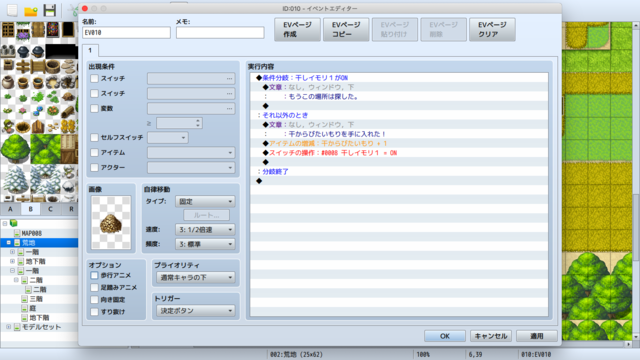Select the アイテムの増減 command line

click(x=399, y=143)
